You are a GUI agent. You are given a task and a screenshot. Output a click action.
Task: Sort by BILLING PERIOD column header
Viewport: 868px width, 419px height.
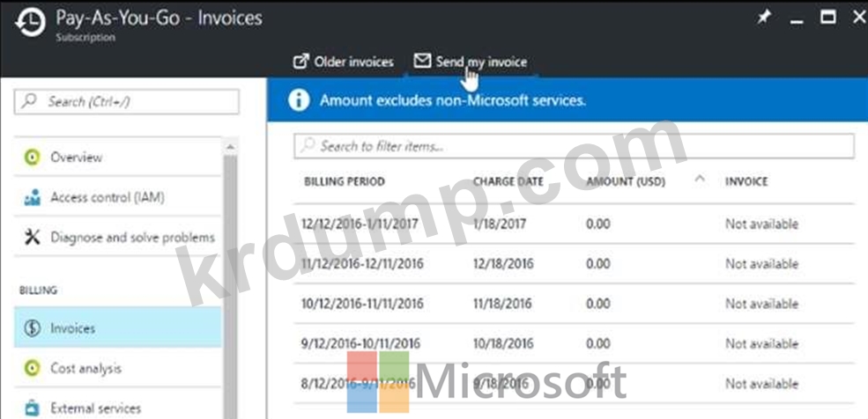345,181
